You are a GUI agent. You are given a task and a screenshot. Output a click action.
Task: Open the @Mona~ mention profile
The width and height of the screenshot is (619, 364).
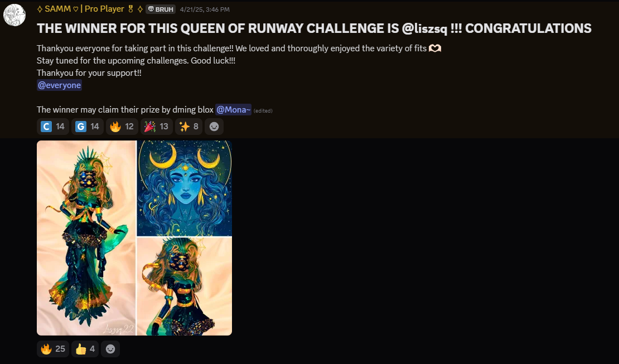(x=233, y=109)
